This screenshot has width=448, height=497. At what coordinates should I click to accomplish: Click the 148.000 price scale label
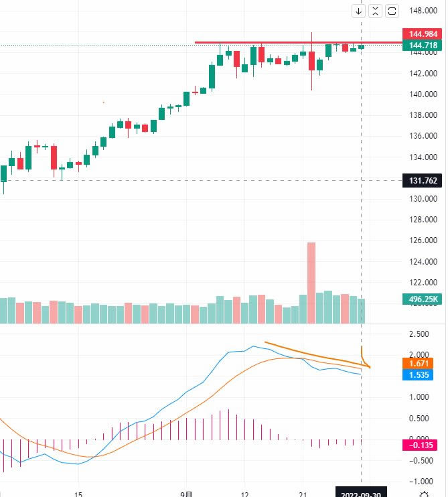click(x=425, y=11)
